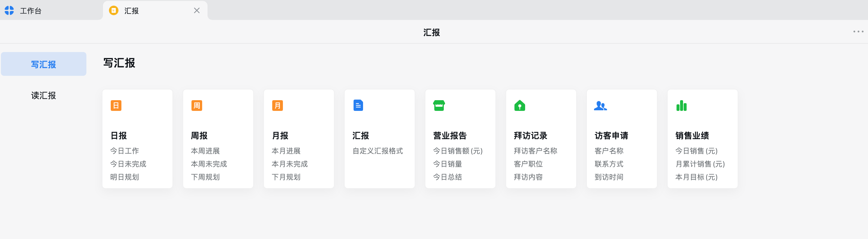Image resolution: width=868 pixels, height=239 pixels.
Task: Open the 销售业绩 template title
Action: click(693, 135)
